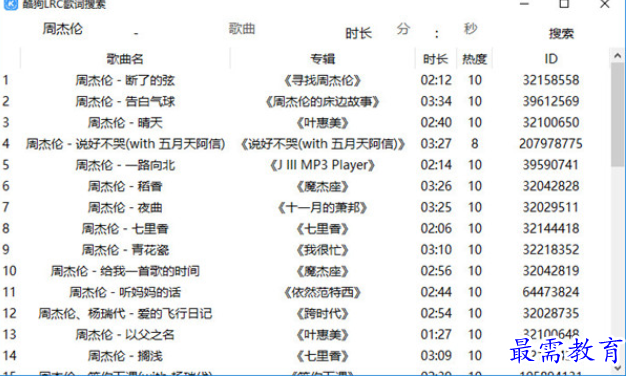Screen dimensions: 631x382
Task: Click album 《跨时代》
Action: pyautogui.click(x=322, y=314)
